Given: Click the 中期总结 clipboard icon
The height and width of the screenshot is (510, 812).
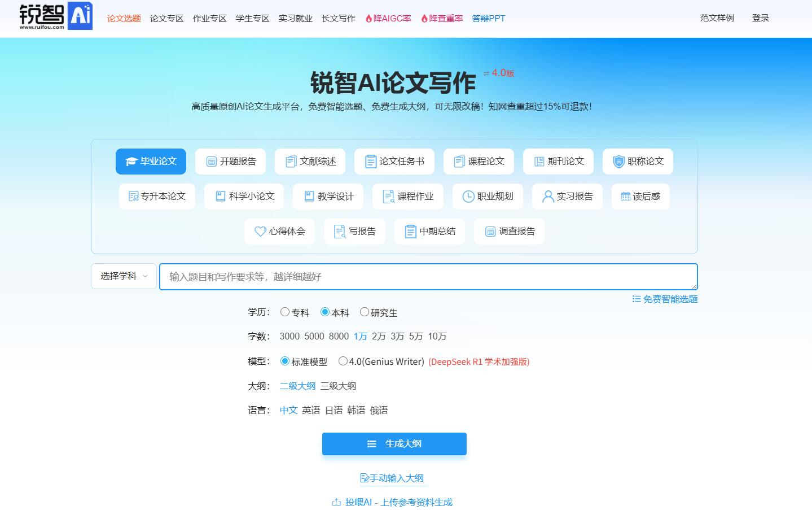Looking at the screenshot, I should (411, 232).
